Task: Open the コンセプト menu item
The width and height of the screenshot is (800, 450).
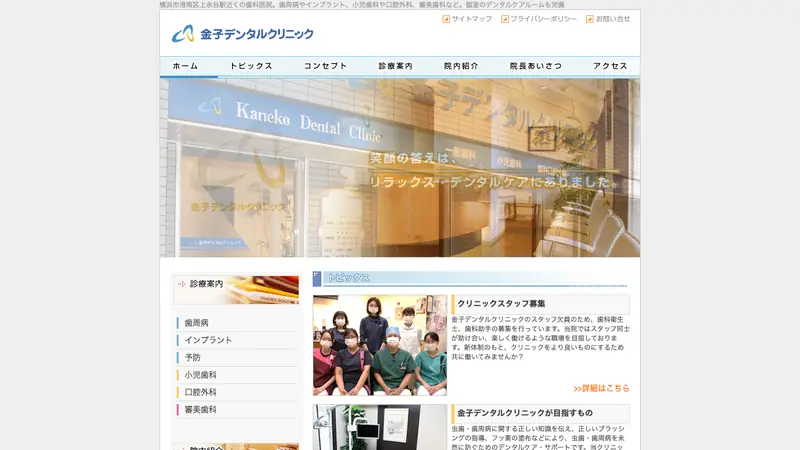Action: point(326,66)
